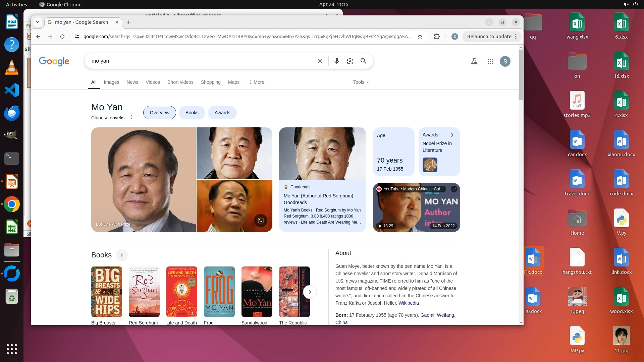
Task: Open Search Labs flask icon
Action: (x=474, y=61)
